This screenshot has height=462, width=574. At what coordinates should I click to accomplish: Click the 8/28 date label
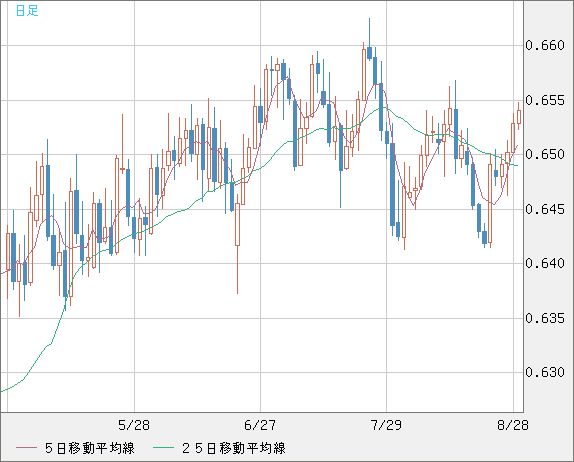[513, 425]
